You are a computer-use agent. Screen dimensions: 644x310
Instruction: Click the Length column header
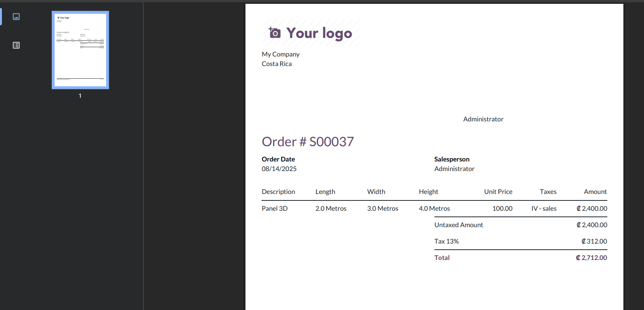(x=325, y=192)
